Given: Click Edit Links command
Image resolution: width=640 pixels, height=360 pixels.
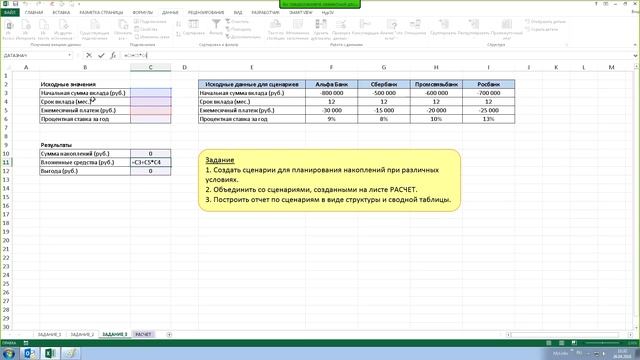Looking at the screenshot, I should (x=152, y=37).
